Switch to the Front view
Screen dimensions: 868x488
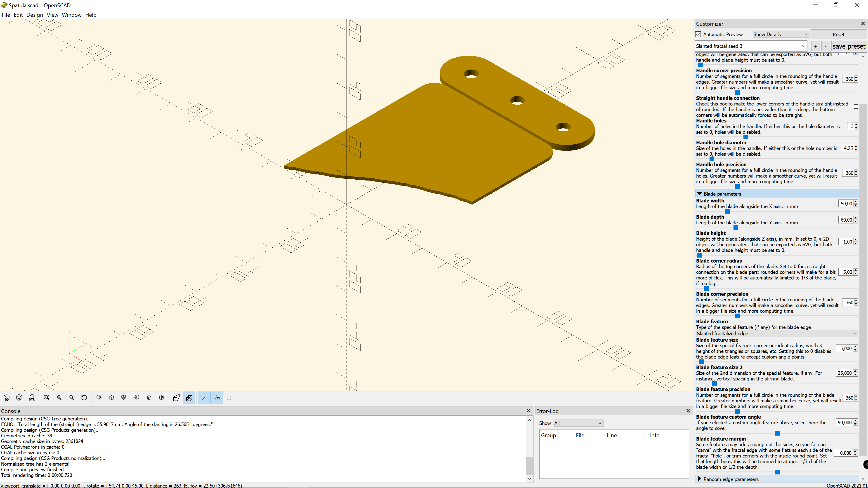coord(149,398)
